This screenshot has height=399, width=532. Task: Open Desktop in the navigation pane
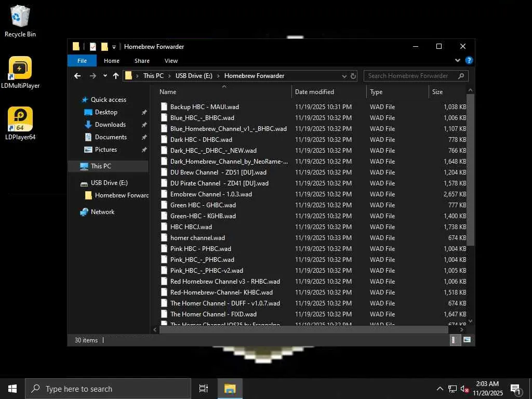(x=106, y=112)
